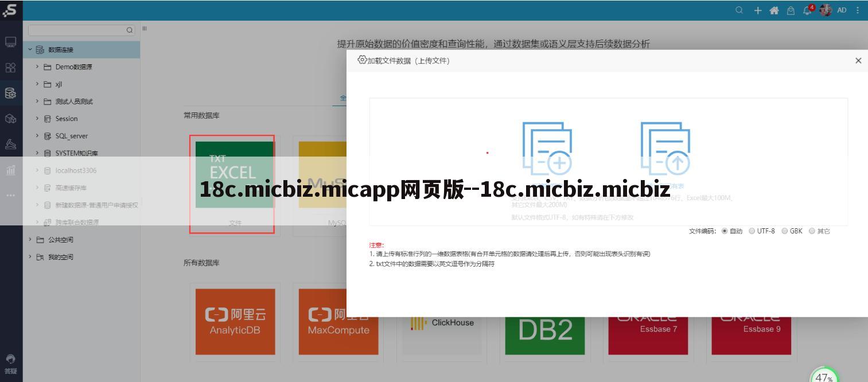The image size is (868, 382).
Task: Open the cube model sidebar icon
Action: coord(10,119)
